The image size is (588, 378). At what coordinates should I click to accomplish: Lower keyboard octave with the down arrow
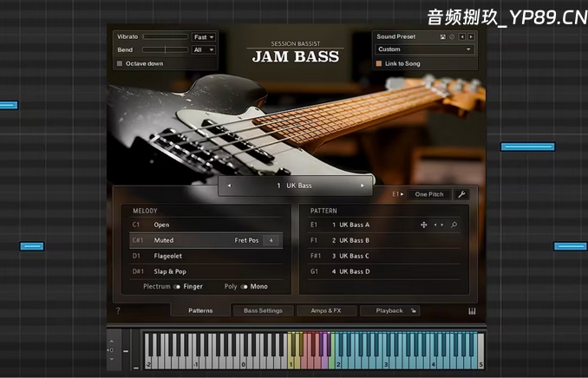click(x=111, y=359)
